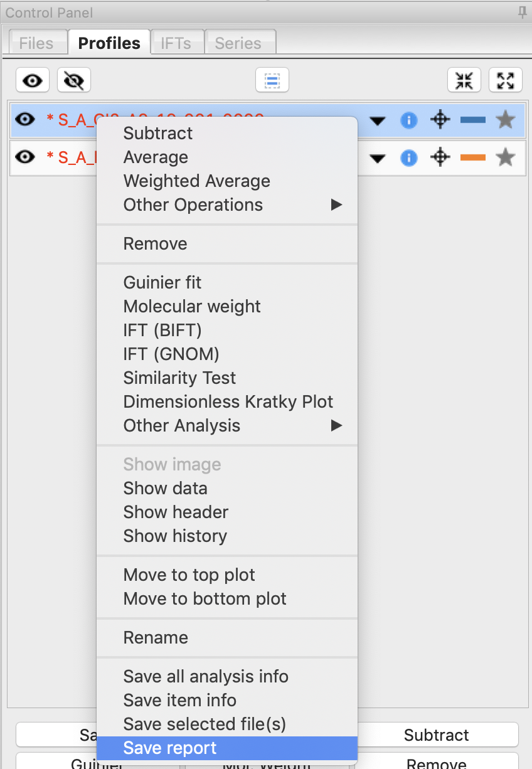The height and width of the screenshot is (769, 532).
Task: Click the locator crosshair on the second profile
Action: pyautogui.click(x=440, y=157)
